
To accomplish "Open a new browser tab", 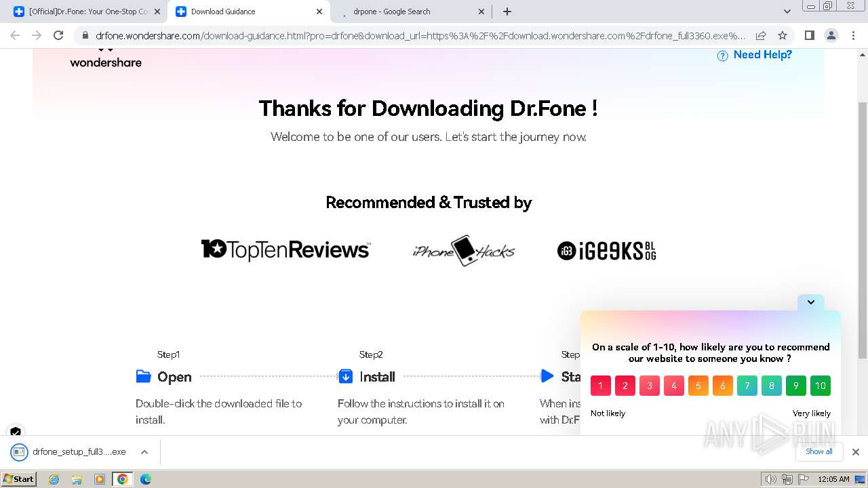I will click(x=507, y=12).
